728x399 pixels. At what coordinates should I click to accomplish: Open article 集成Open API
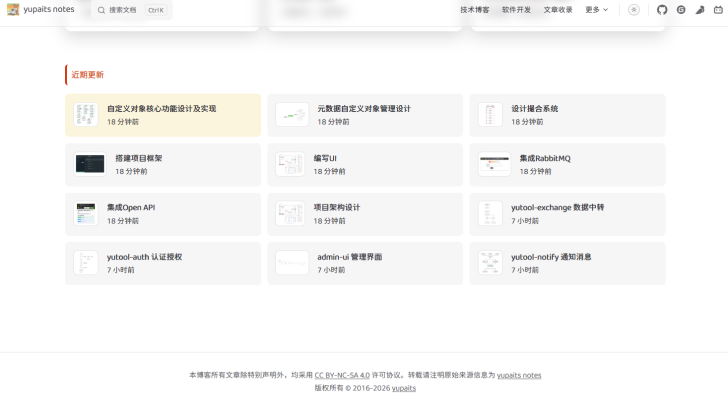click(x=163, y=214)
